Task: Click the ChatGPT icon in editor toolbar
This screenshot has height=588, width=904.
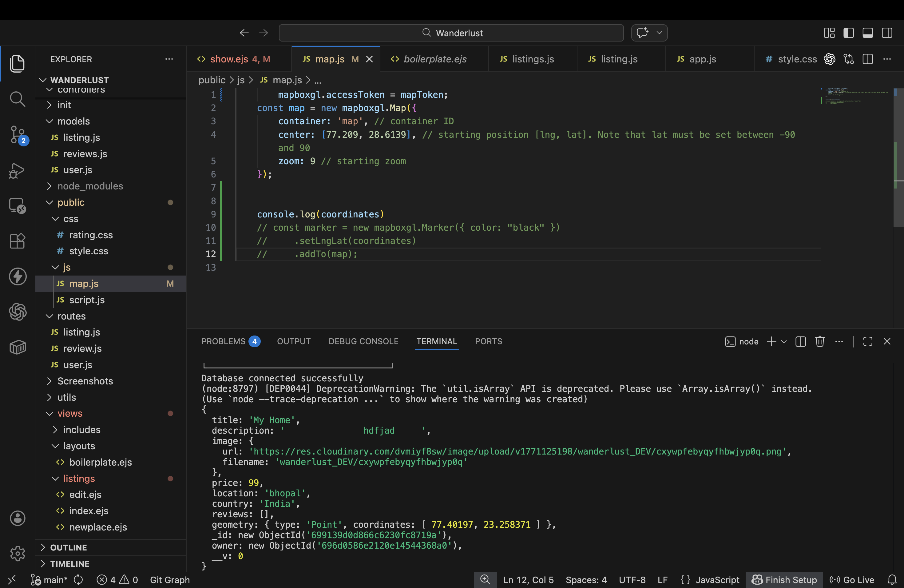Action: click(830, 59)
